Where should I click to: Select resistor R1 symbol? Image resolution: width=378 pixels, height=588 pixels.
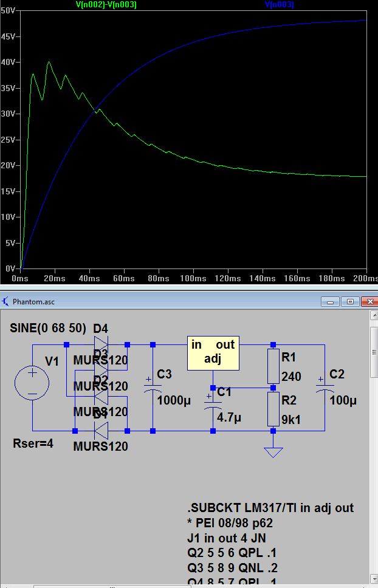coord(273,366)
